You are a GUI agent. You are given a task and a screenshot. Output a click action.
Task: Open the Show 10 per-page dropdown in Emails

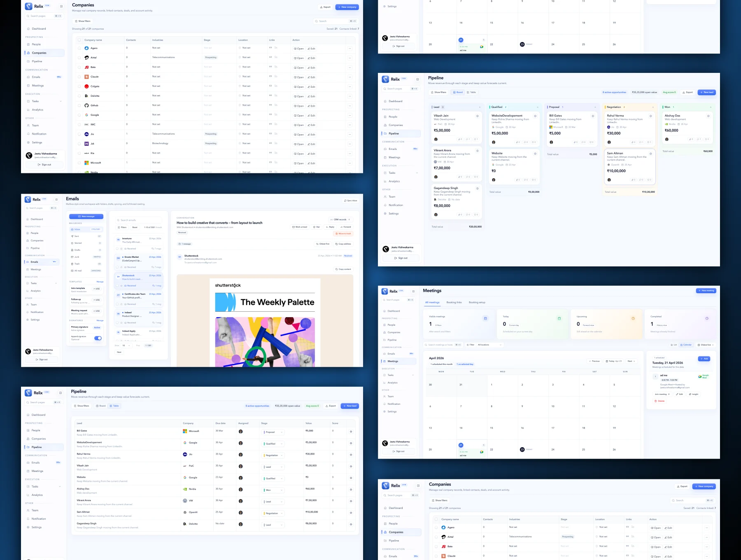coord(126,345)
